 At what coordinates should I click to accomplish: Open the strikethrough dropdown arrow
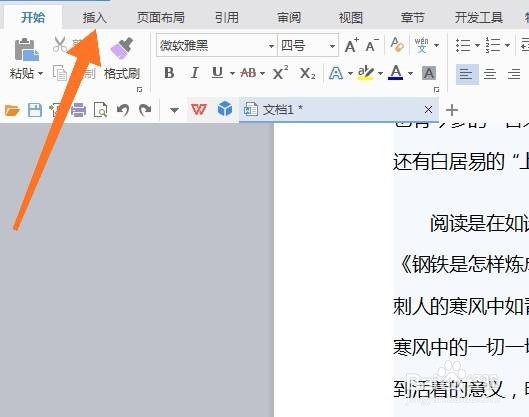(262, 73)
